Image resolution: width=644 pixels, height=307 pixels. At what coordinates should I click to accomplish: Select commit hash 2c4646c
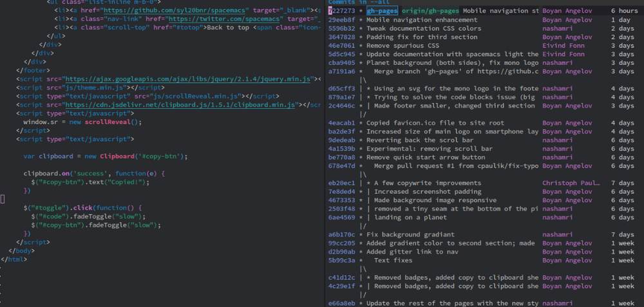pyautogui.click(x=342, y=106)
